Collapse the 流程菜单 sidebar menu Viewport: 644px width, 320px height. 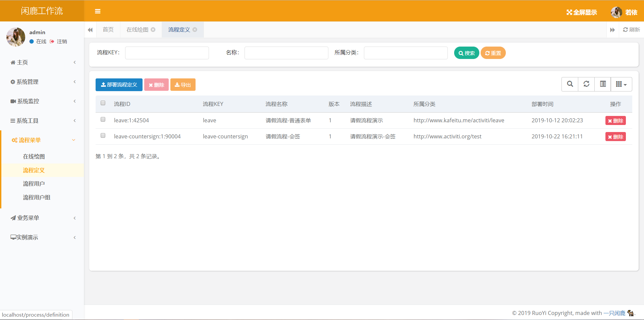42,140
